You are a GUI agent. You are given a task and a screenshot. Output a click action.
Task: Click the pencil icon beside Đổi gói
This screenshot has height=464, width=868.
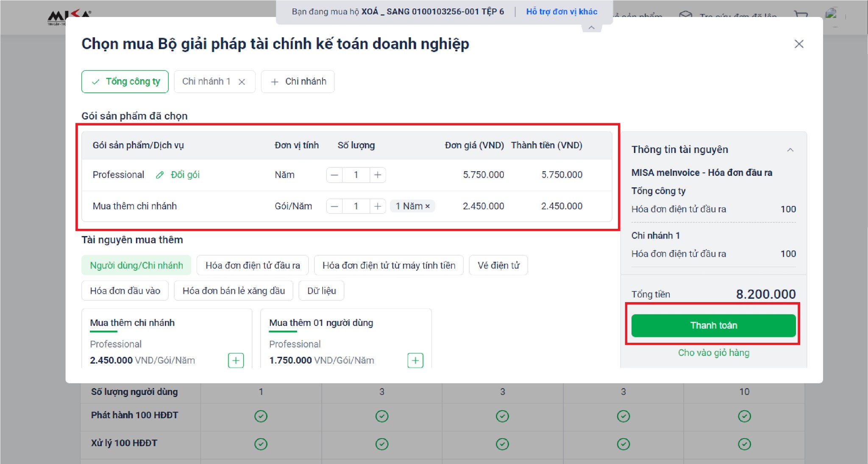160,175
